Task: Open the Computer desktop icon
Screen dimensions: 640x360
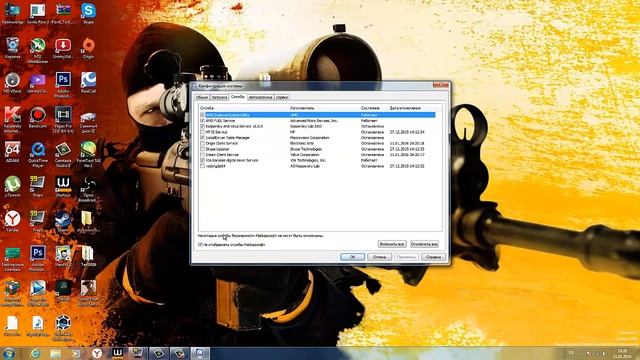Action: [12, 13]
